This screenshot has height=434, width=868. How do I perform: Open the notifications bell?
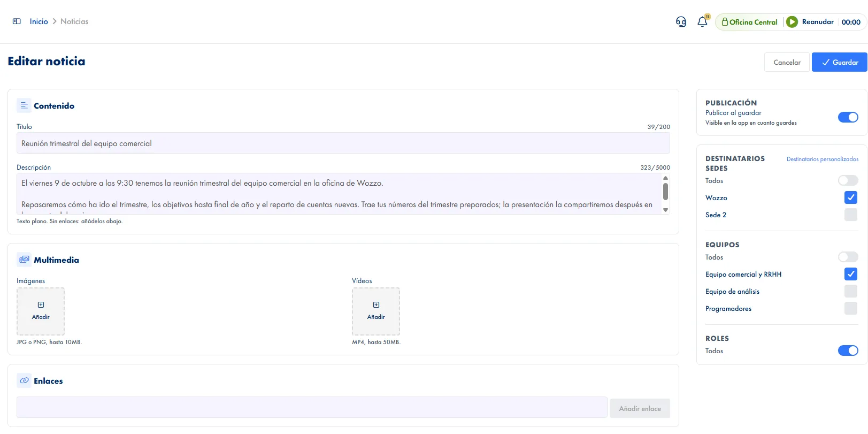703,22
